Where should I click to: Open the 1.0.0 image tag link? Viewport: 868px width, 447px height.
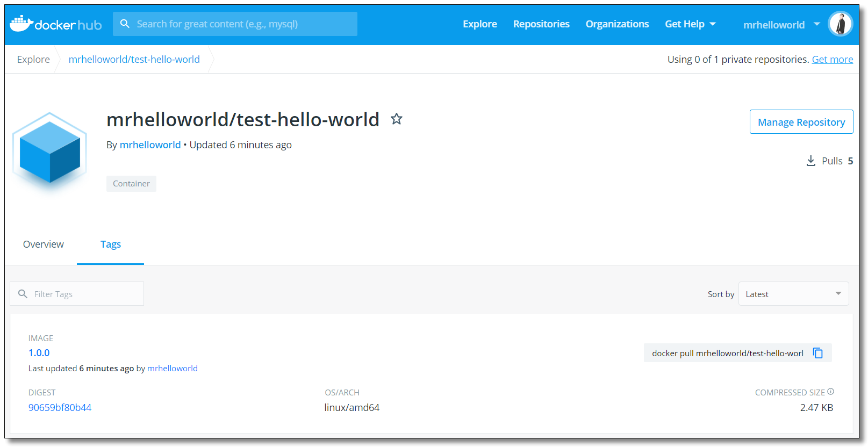click(39, 353)
